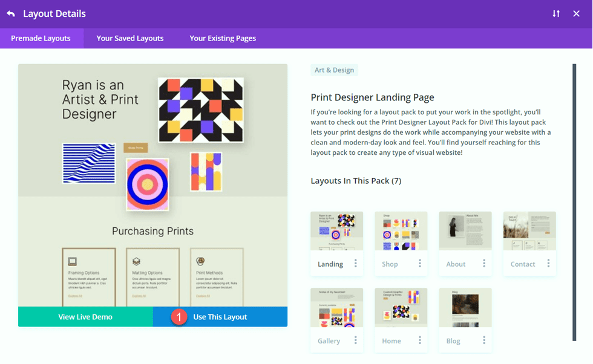Select the Art & Design category tag
The width and height of the screenshot is (593, 364).
tap(334, 70)
